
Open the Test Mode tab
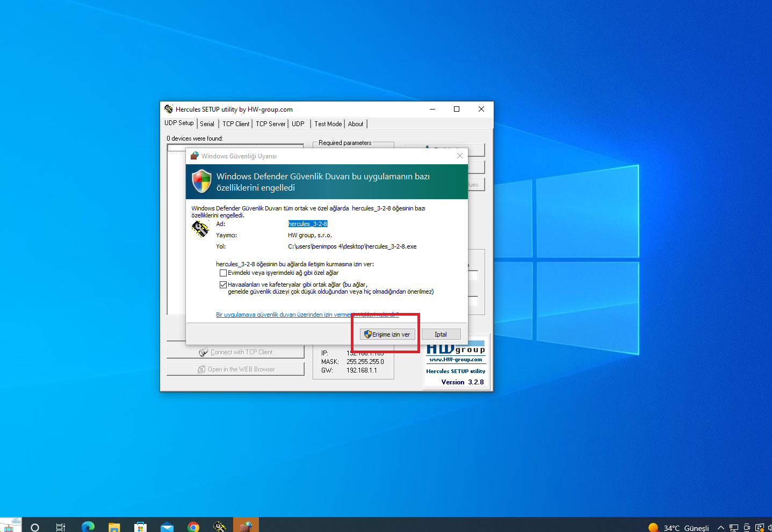tap(328, 124)
